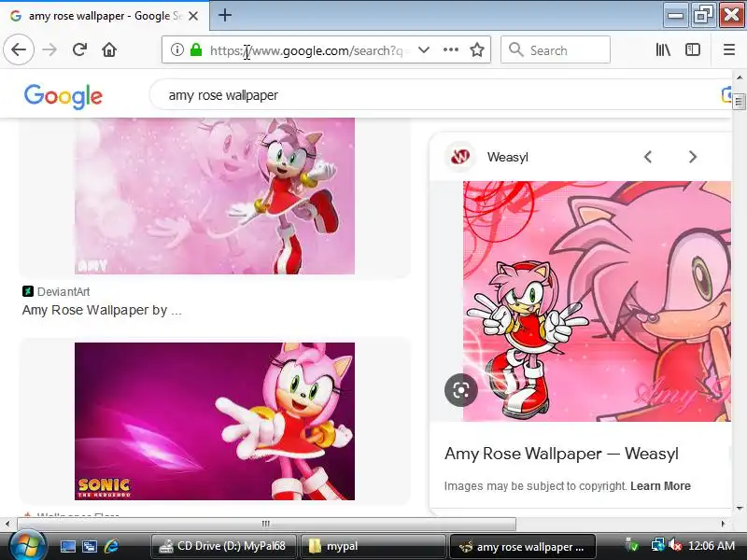Click the Google logo
Screen dimensions: 747x560
(63, 96)
